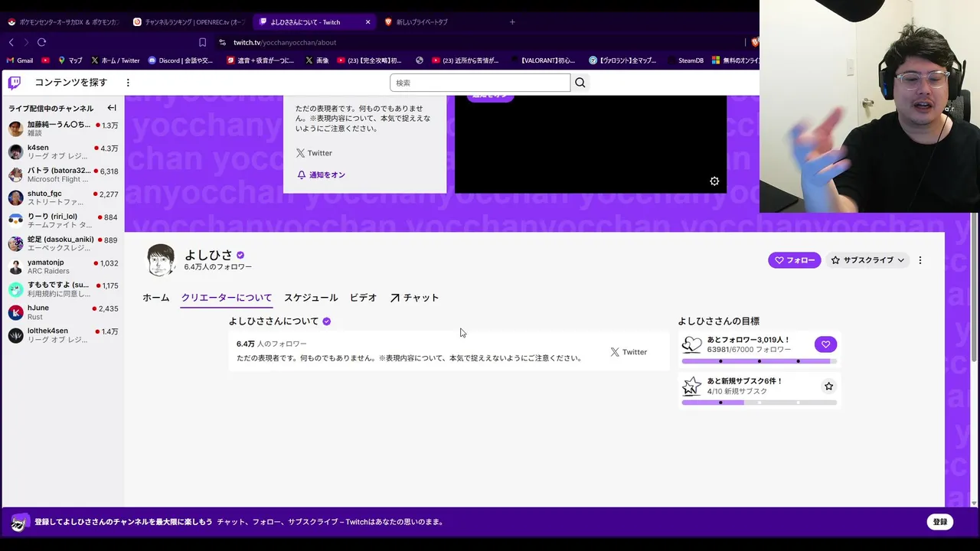The height and width of the screenshot is (551, 980).
Task: Go back with browser back arrow
Action: point(11,42)
